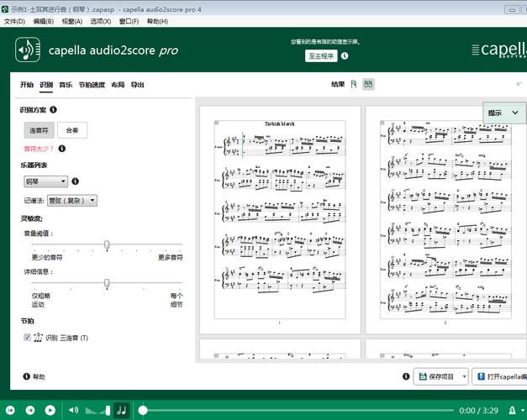Jump to start of playback
The width and height of the screenshot is (527, 420).
click(10, 410)
